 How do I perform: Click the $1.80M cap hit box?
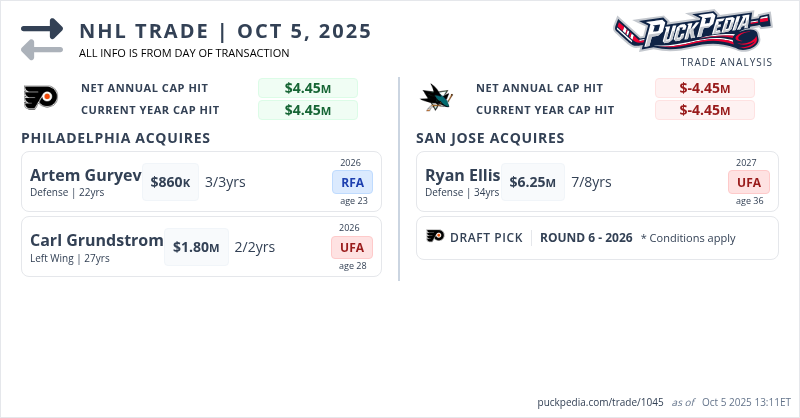(196, 247)
